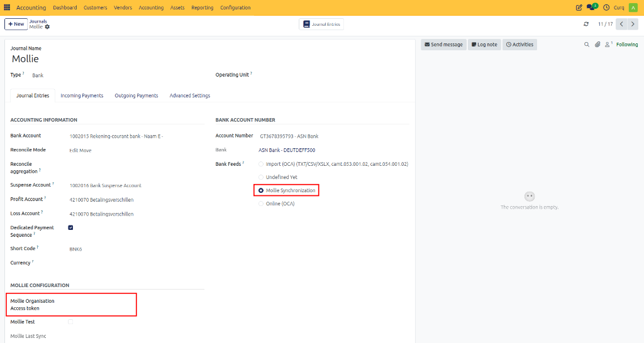Open the Vendors menu
This screenshot has height=343, width=644.
pos(123,8)
